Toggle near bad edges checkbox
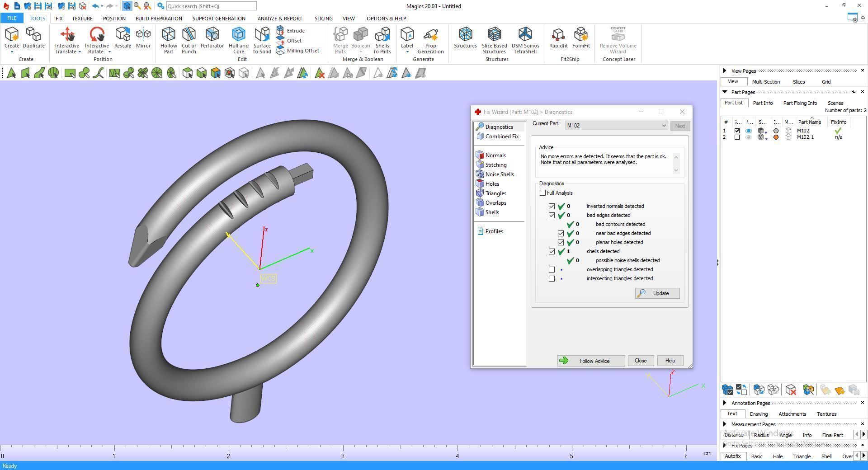868x470 pixels. (x=561, y=233)
